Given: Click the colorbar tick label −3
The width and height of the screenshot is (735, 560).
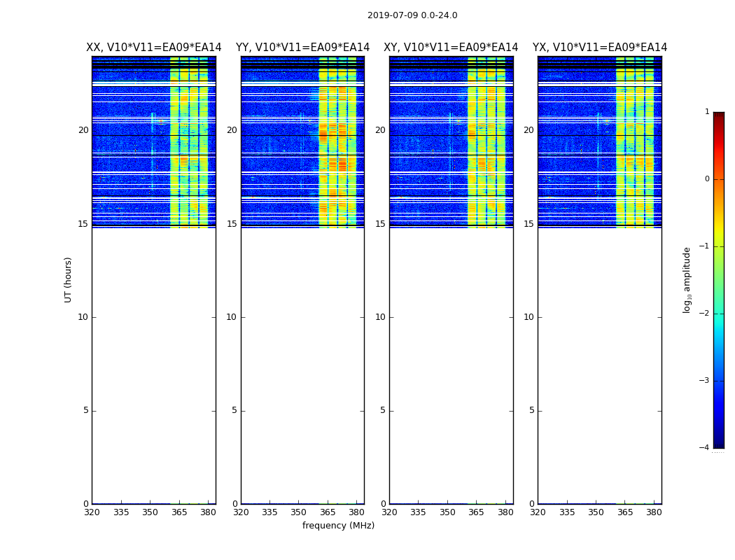Looking at the screenshot, I should click(706, 381).
